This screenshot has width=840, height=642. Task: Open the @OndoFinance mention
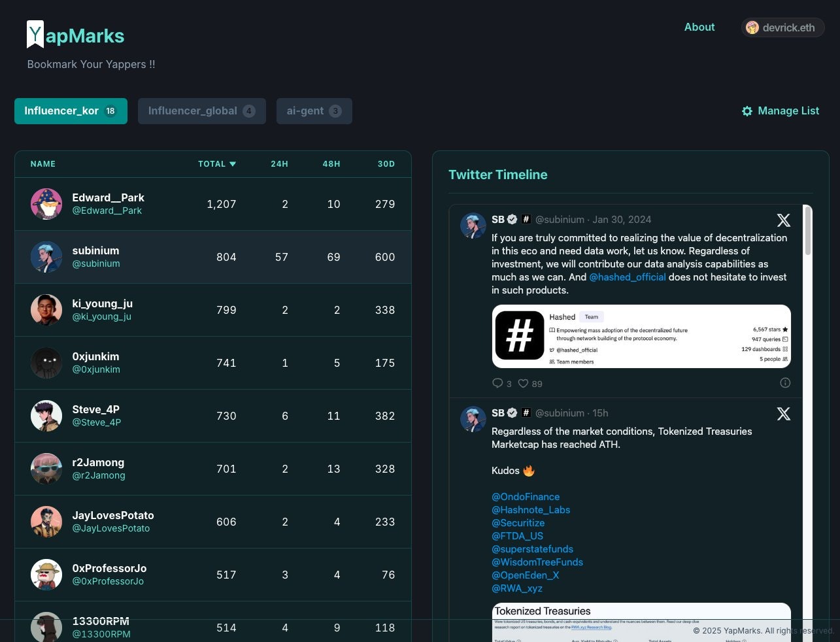tap(526, 497)
